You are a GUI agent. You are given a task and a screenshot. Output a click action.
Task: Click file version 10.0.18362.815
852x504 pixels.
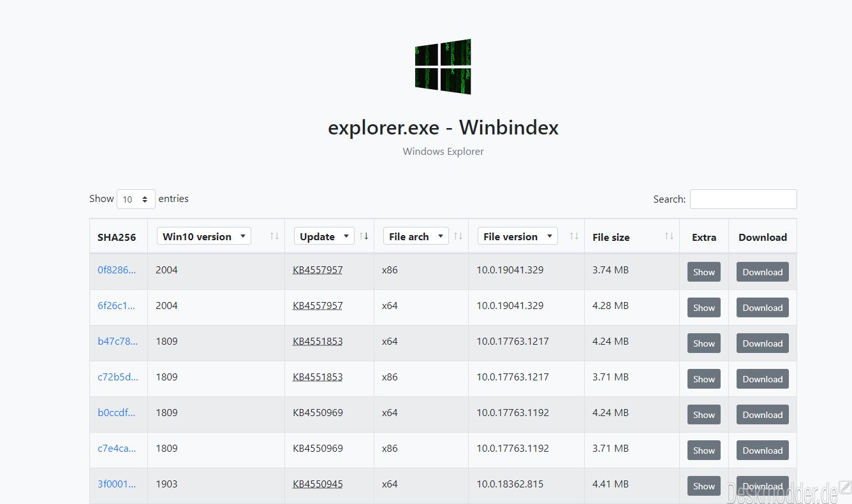point(510,484)
